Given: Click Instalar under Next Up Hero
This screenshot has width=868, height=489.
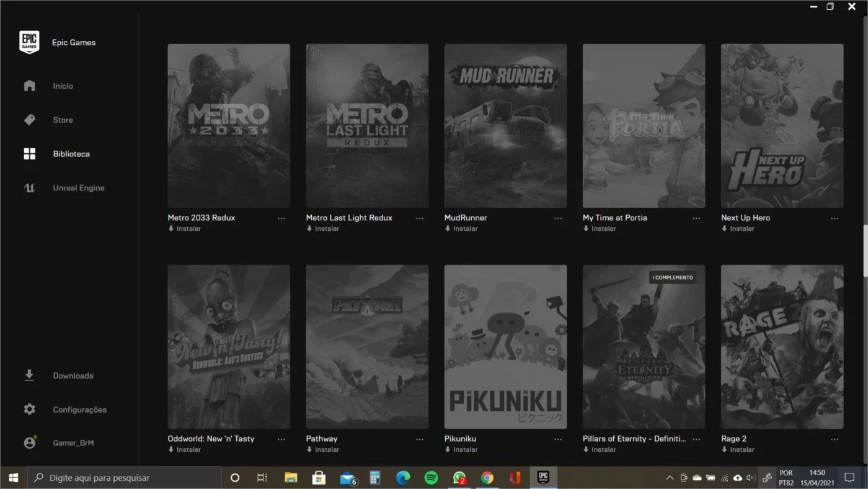Looking at the screenshot, I should point(737,228).
